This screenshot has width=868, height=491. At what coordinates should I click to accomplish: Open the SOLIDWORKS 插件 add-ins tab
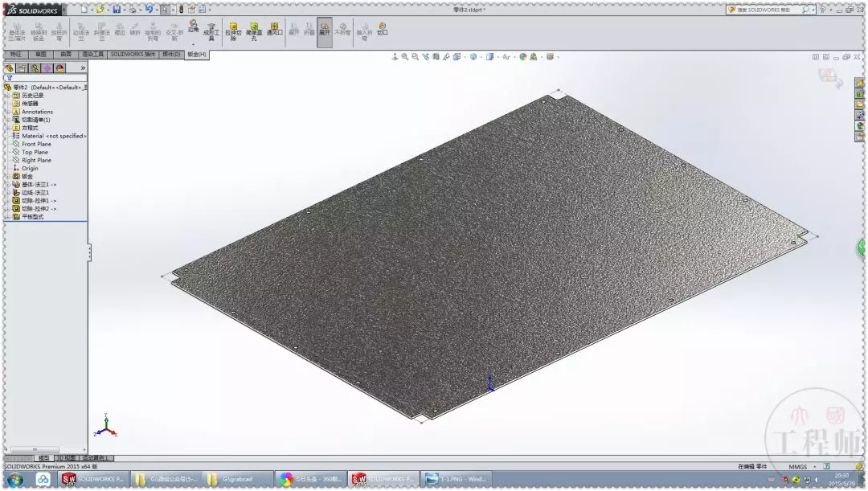(133, 55)
